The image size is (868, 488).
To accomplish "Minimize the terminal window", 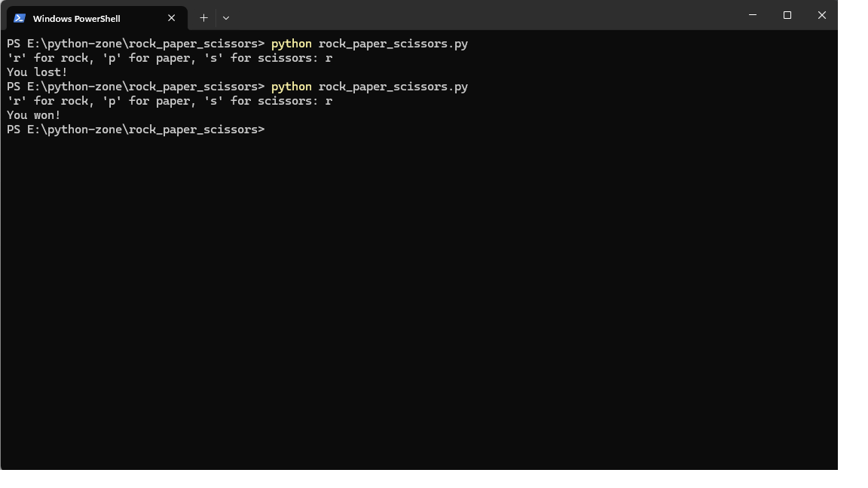I will (x=752, y=15).
